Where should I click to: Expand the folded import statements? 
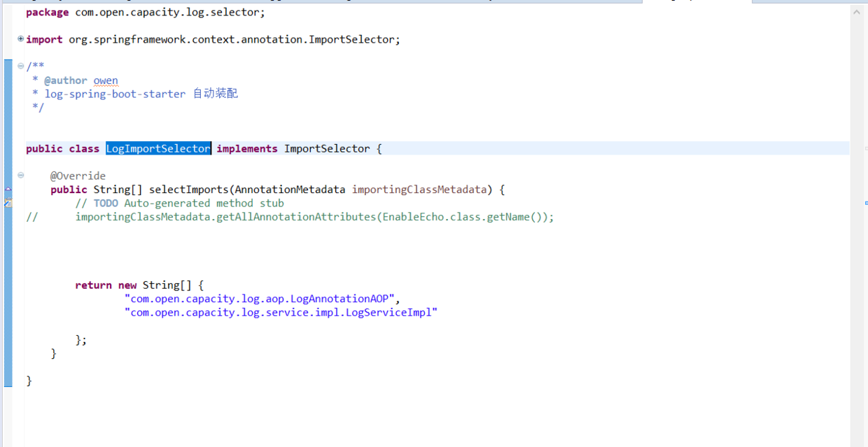21,39
